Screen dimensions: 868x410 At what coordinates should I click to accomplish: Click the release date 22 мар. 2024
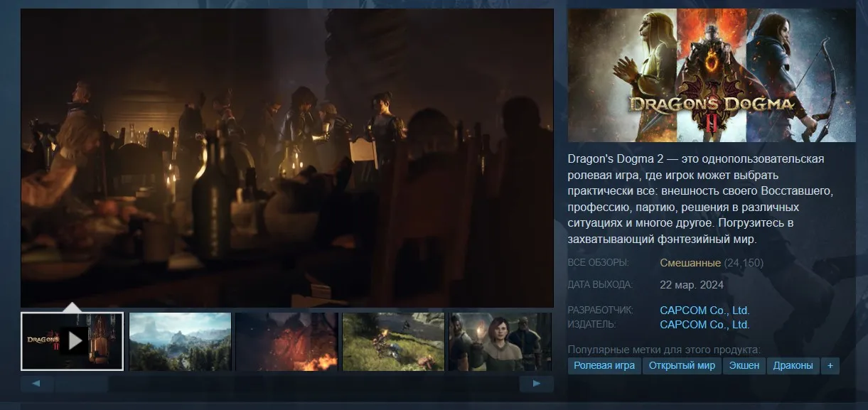[x=692, y=285]
